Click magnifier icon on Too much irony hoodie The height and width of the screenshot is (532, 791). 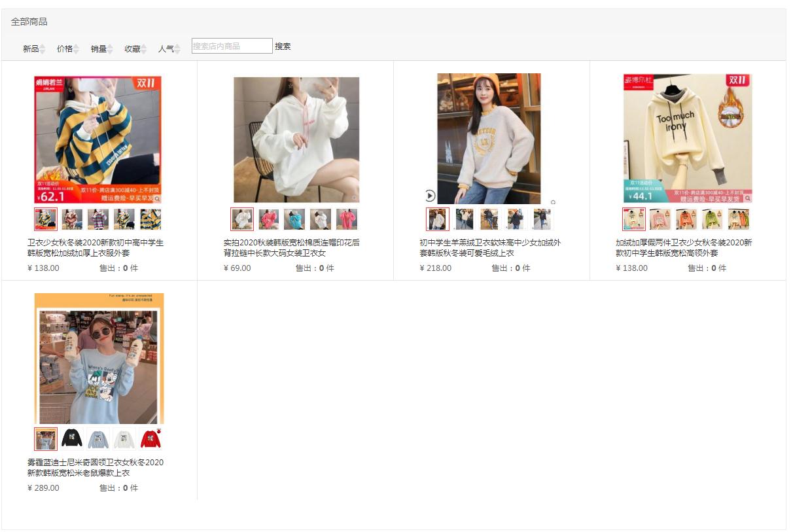click(747, 198)
